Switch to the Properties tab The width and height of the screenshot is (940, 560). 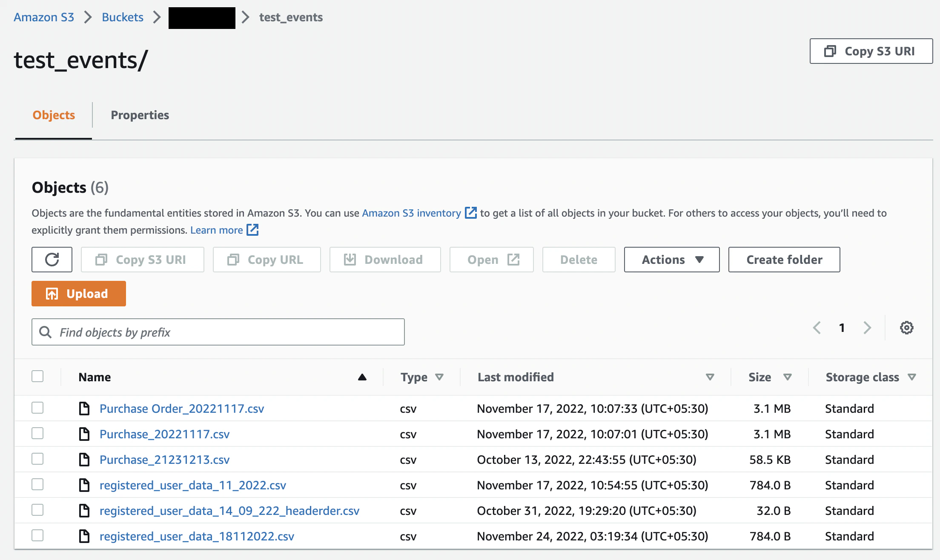pos(140,115)
